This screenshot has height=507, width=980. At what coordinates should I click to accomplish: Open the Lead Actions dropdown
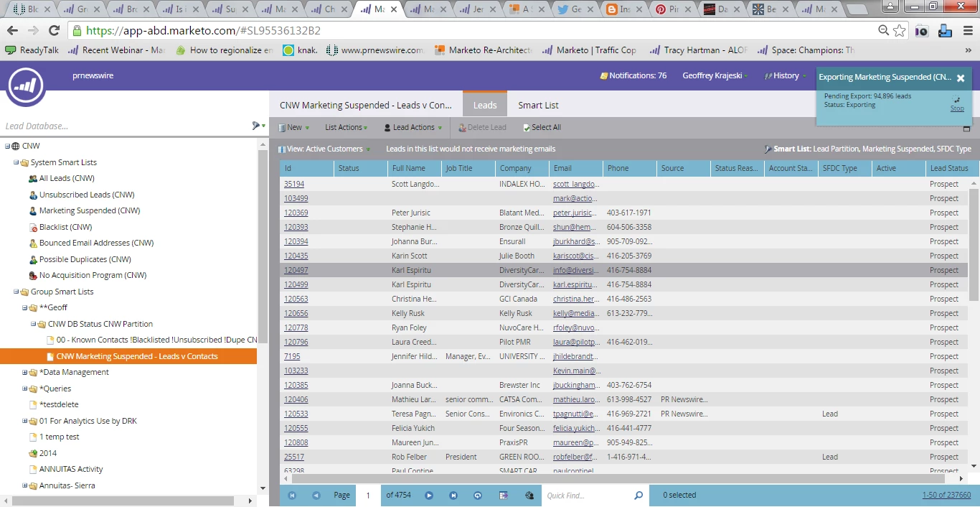click(x=412, y=127)
